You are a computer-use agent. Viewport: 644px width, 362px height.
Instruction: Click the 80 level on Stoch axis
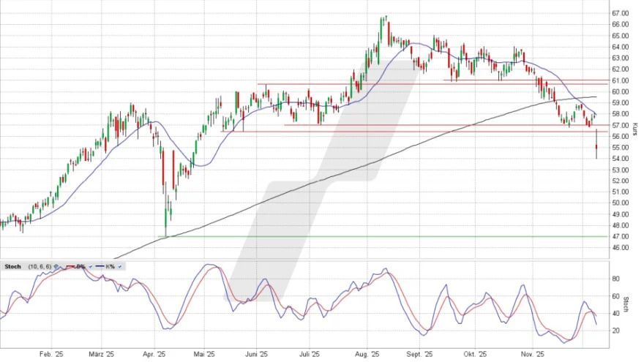(616, 279)
